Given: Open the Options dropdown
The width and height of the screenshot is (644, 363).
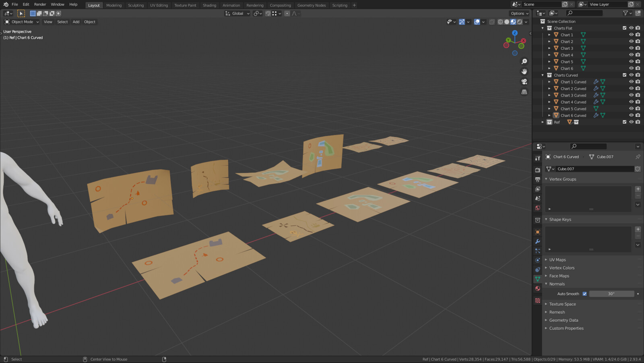Looking at the screenshot, I should (x=520, y=13).
